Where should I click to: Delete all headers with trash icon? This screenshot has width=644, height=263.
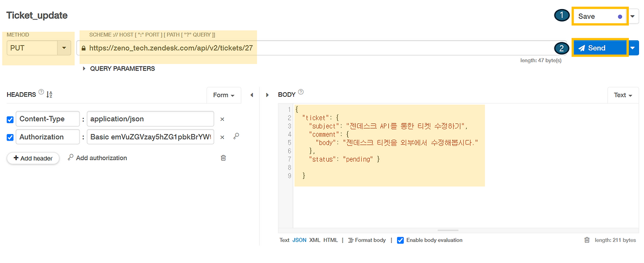pos(223,158)
